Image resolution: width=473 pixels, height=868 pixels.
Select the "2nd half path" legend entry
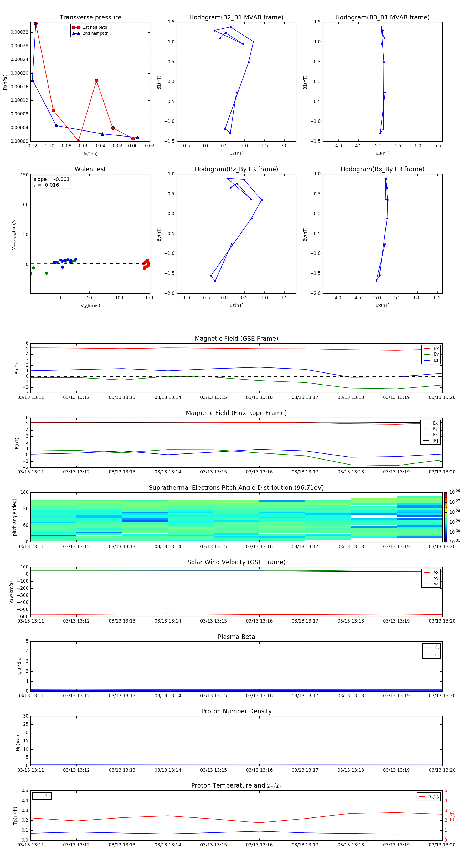(90, 33)
